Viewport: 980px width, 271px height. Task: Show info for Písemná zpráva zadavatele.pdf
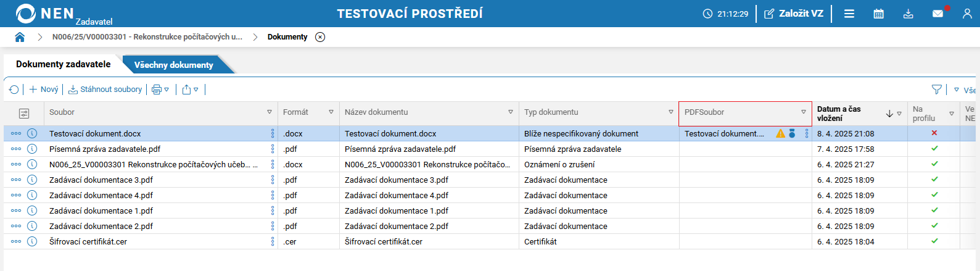(32, 149)
